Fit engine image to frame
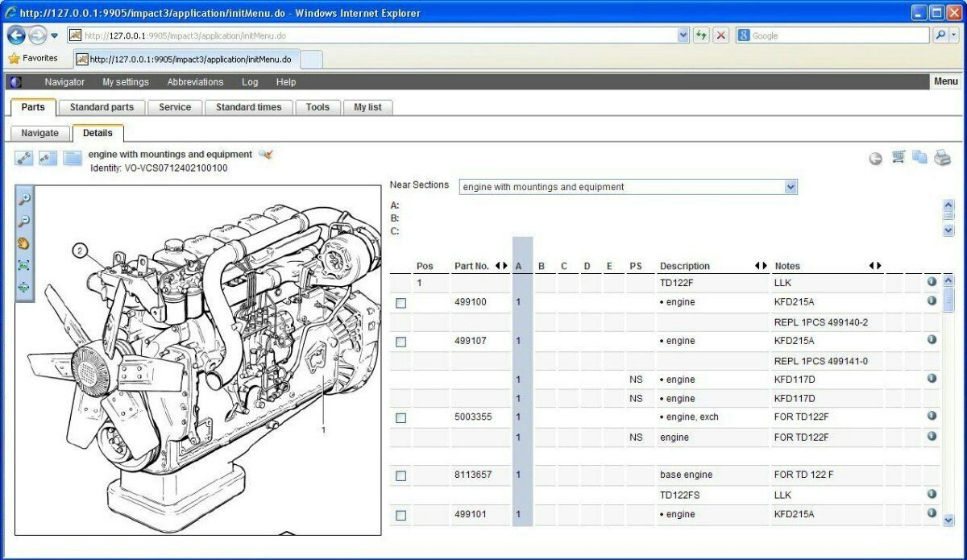The image size is (967, 560). point(24,264)
